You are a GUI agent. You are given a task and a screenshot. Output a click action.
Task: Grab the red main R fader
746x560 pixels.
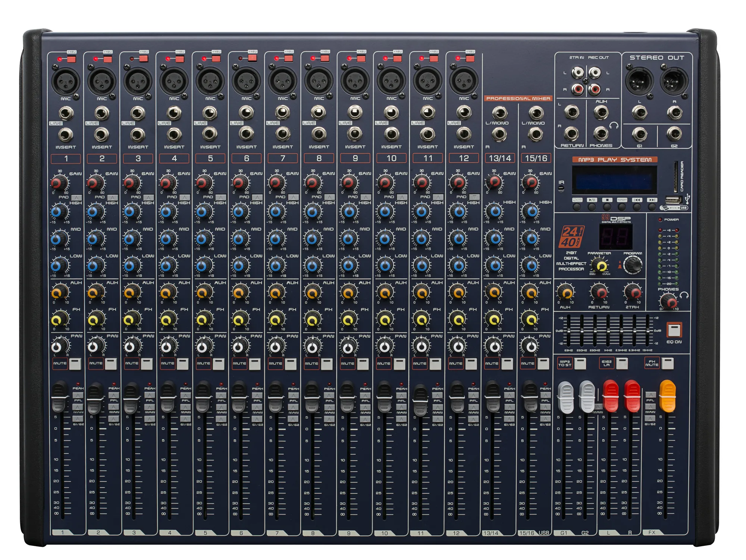point(632,396)
